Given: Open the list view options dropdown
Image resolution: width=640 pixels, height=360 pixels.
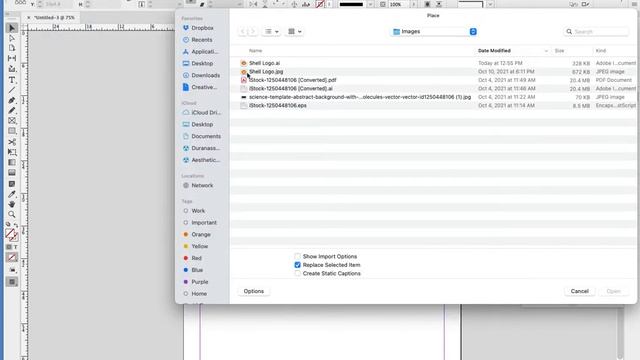Looking at the screenshot, I should (x=271, y=31).
